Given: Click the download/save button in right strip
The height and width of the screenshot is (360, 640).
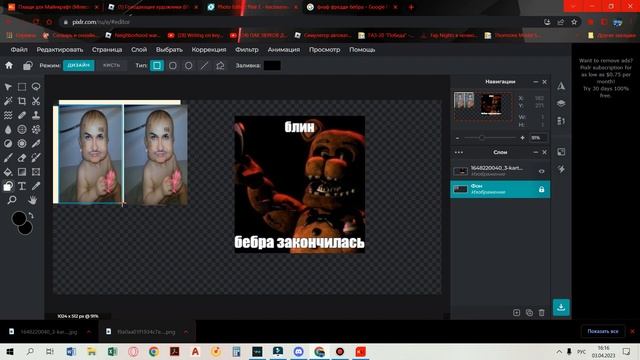Looking at the screenshot, I should [x=561, y=307].
